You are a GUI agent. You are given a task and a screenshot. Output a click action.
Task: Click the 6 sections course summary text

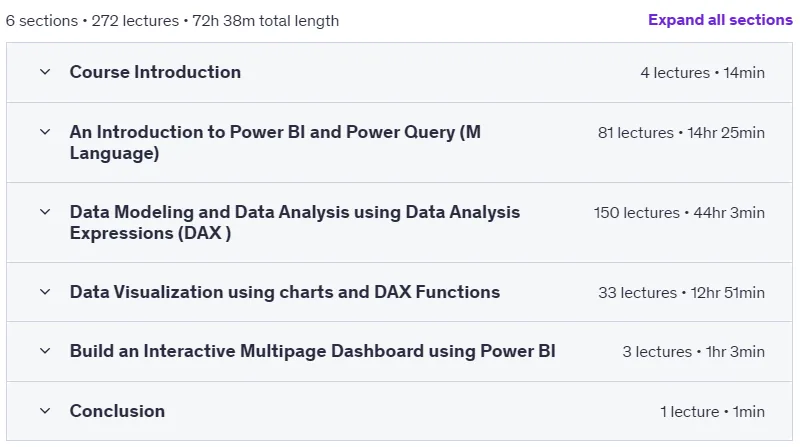tap(172, 21)
